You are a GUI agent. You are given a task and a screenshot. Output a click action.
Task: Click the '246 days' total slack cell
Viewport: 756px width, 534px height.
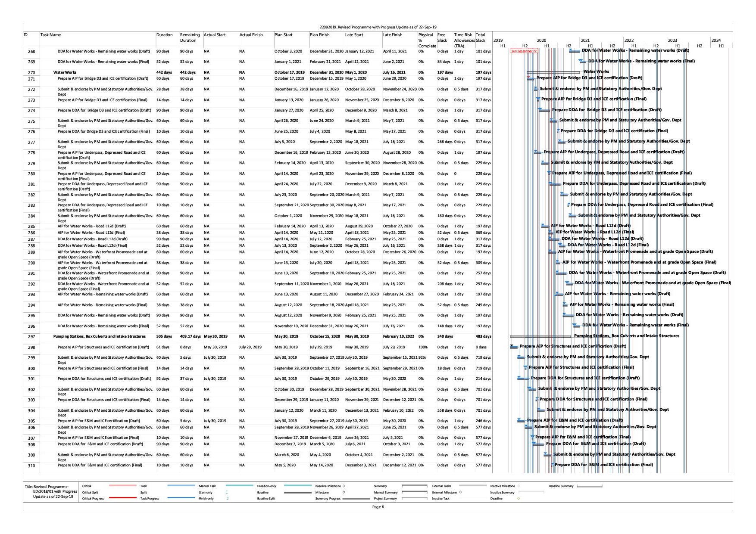tap(483, 421)
